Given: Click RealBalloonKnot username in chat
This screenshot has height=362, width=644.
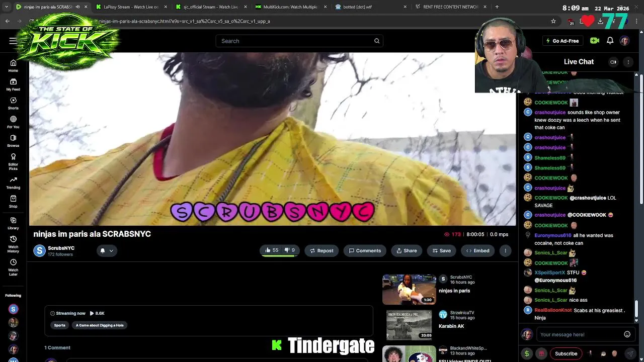Looking at the screenshot, I should pyautogui.click(x=553, y=310).
